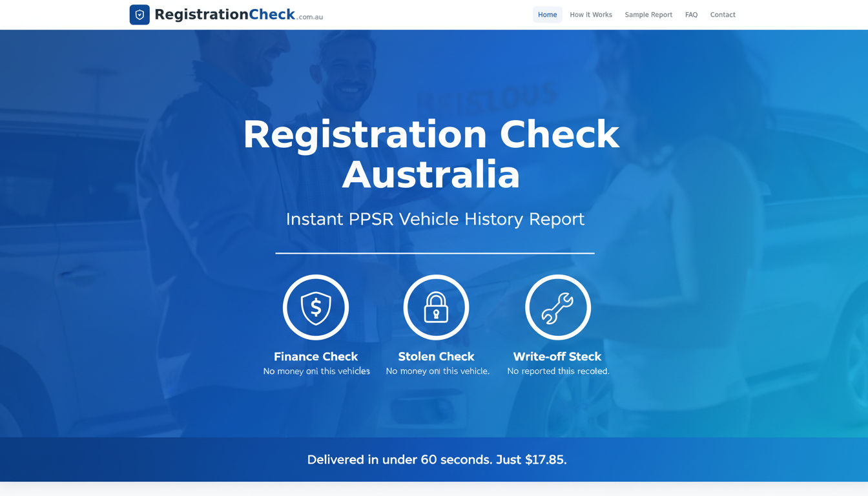Select the 'Stolen Check' label

click(436, 356)
